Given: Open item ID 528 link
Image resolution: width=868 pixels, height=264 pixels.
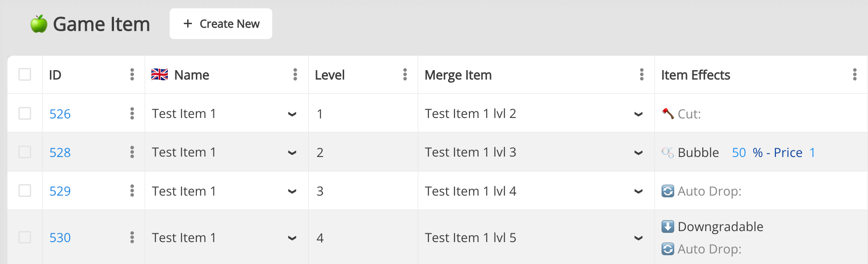Looking at the screenshot, I should [60, 153].
